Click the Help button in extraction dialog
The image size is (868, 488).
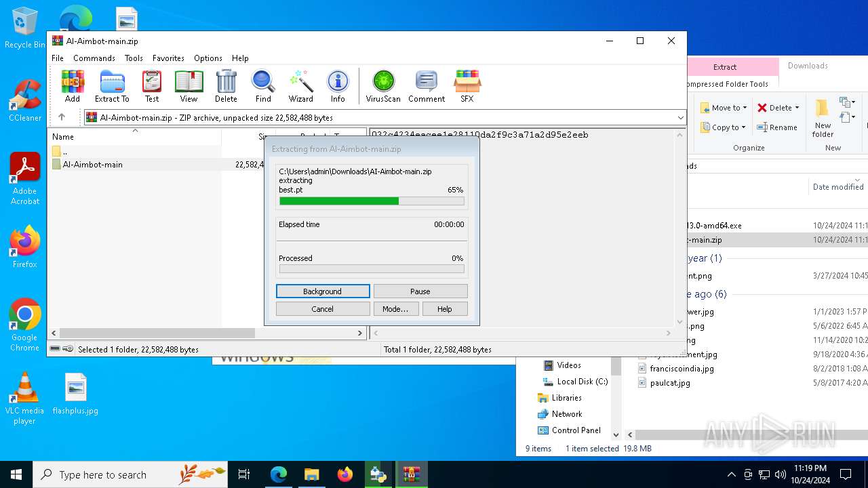[x=445, y=309]
